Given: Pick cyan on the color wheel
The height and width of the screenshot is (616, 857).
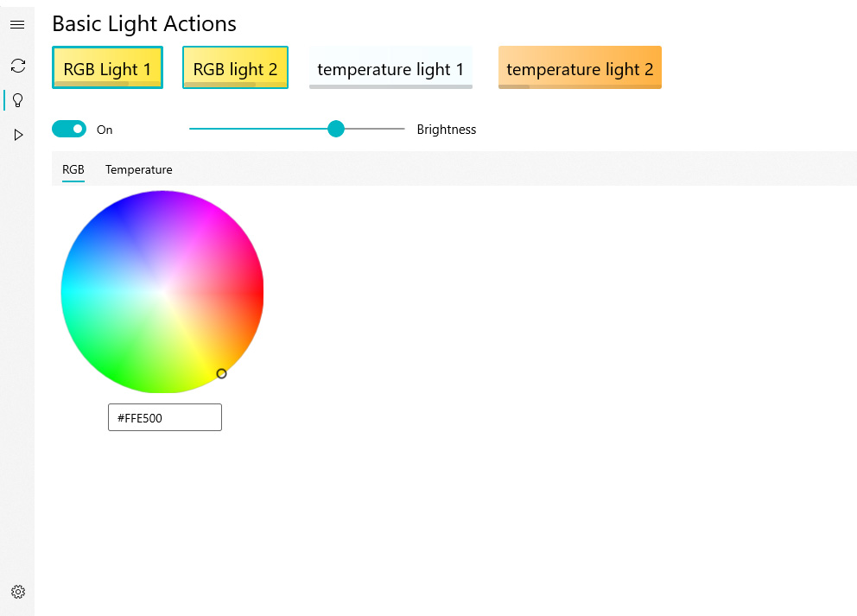Looking at the screenshot, I should click(x=69, y=293).
